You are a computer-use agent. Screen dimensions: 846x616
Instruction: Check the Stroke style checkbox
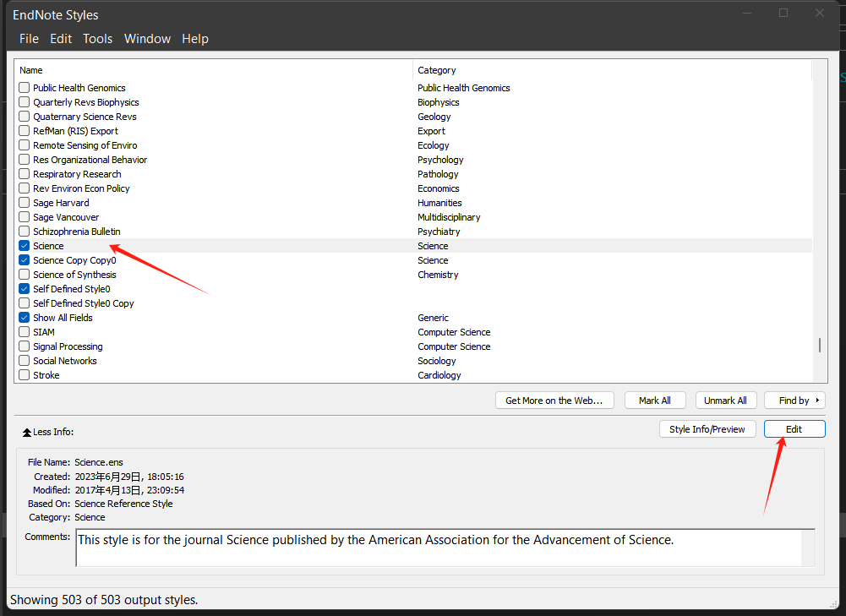(25, 375)
